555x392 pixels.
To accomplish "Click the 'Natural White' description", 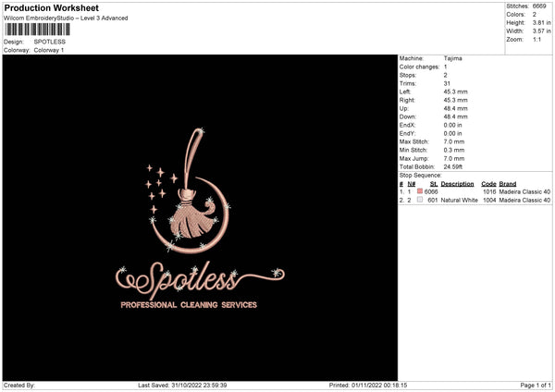I will [460, 201].
